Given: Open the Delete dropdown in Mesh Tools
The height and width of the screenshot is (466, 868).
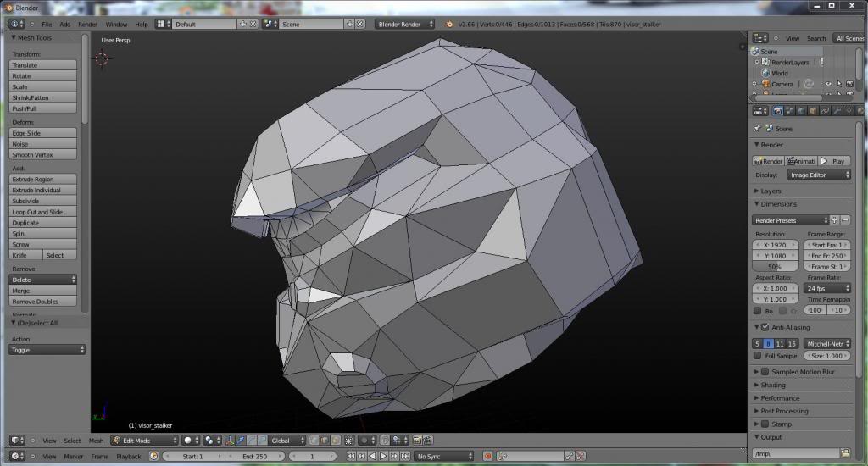Looking at the screenshot, I should 42,280.
